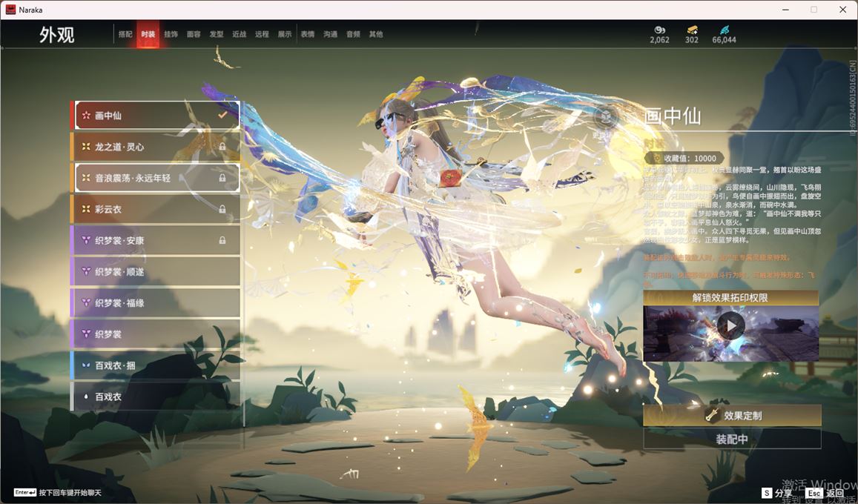This screenshot has width=858, height=504.
Task: Select the 彩云衣 outfit
Action: 156,209
